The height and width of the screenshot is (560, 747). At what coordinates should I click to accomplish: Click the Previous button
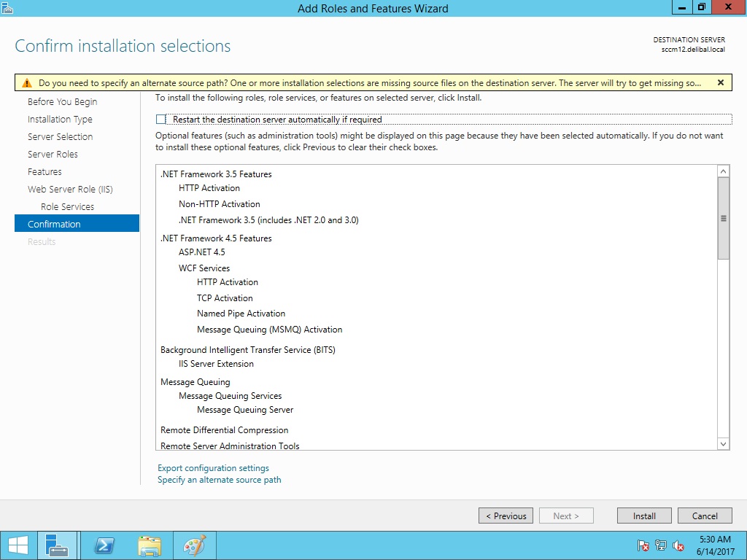[x=506, y=516]
